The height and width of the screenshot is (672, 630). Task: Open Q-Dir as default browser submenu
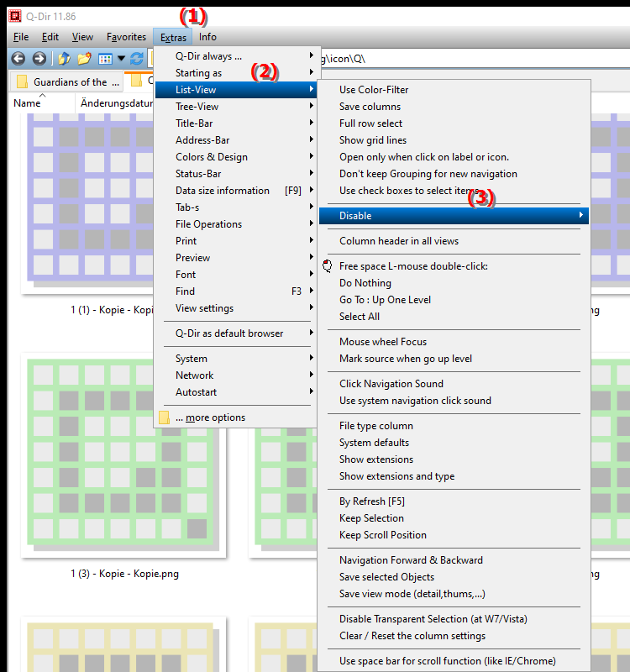tap(236, 333)
